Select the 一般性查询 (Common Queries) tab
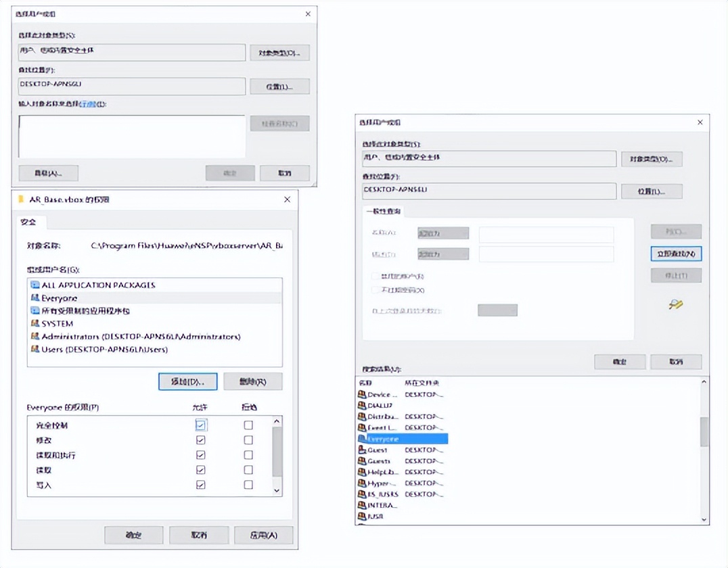 (385, 212)
